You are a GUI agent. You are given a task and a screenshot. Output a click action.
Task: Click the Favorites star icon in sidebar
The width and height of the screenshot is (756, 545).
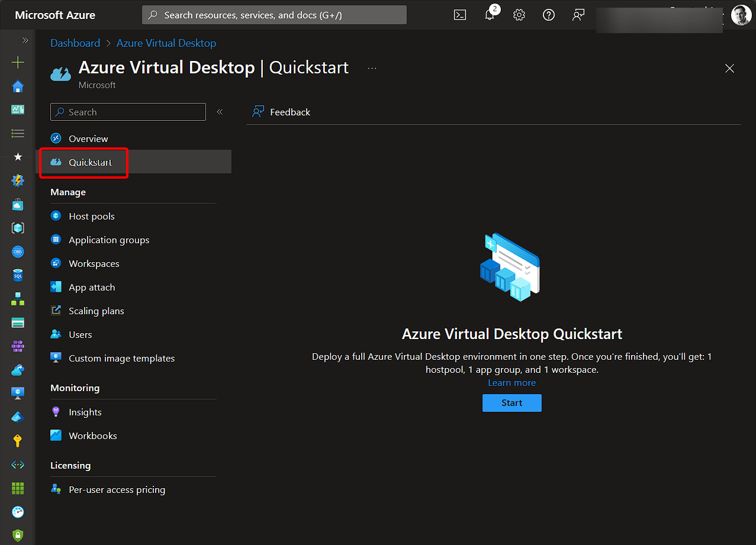point(18,157)
